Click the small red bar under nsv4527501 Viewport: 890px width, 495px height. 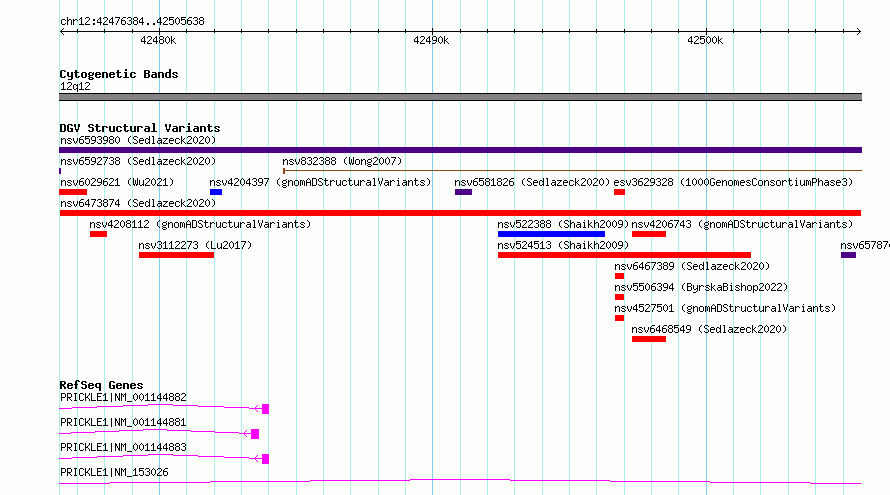point(619,318)
